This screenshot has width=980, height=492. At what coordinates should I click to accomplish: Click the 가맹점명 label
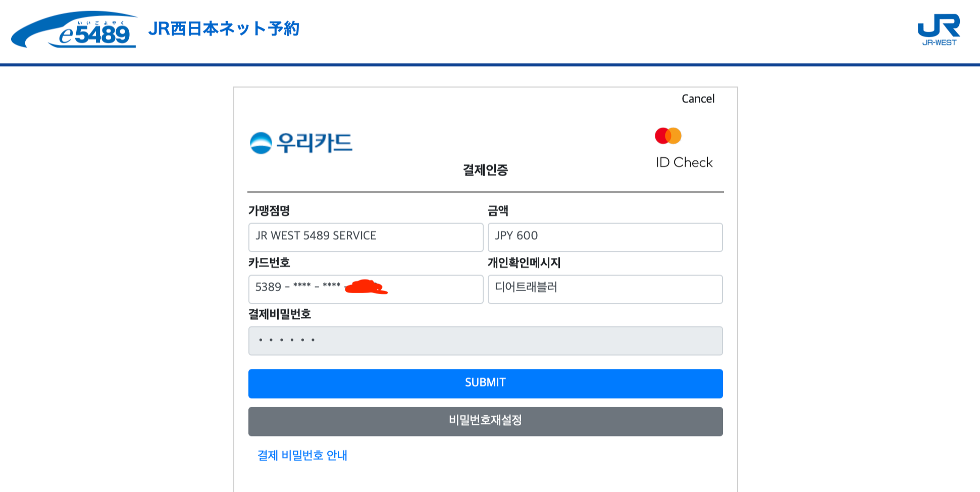tap(269, 211)
